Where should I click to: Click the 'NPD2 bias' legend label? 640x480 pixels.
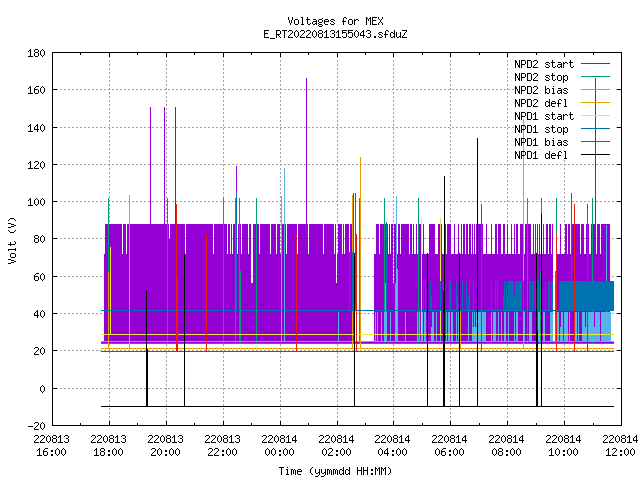(541, 90)
